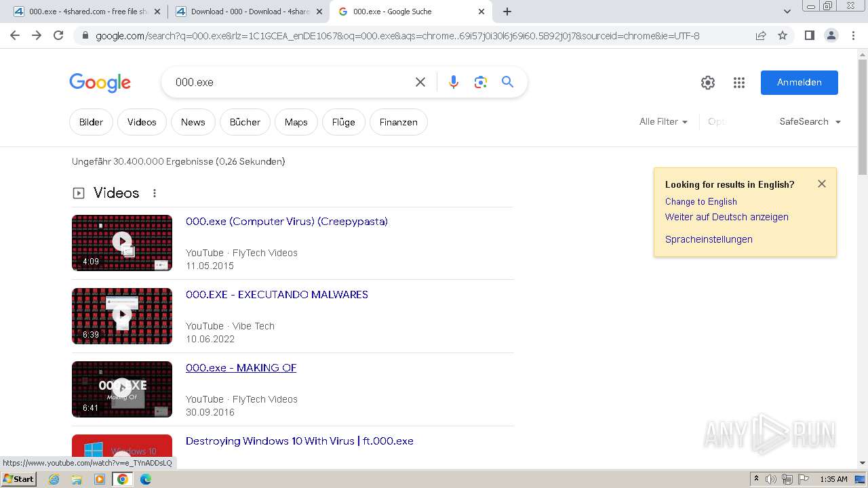This screenshot has height=488, width=868.
Task: Click the Google voice search microphone icon
Action: (x=454, y=82)
